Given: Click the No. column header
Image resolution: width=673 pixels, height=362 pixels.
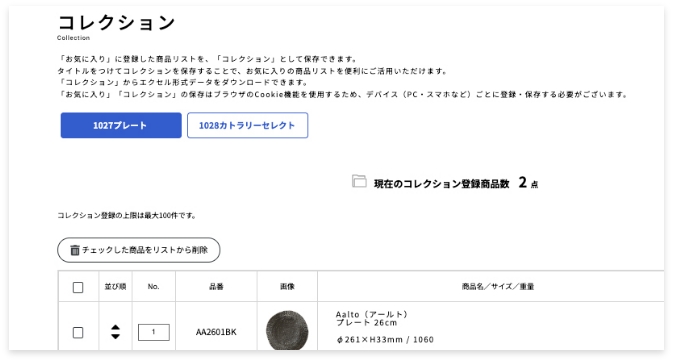Looking at the screenshot, I should (x=153, y=286).
